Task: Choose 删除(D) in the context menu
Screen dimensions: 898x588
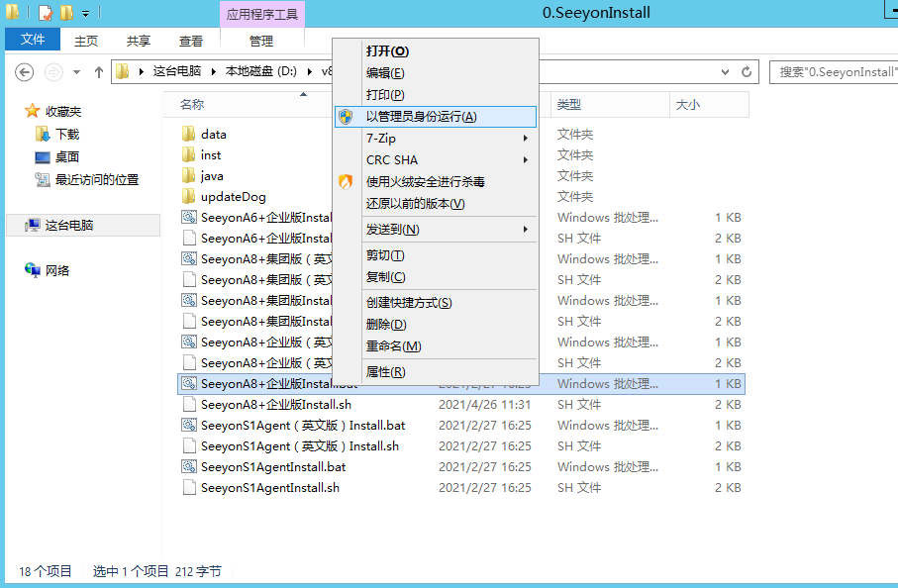Action: click(x=436, y=324)
